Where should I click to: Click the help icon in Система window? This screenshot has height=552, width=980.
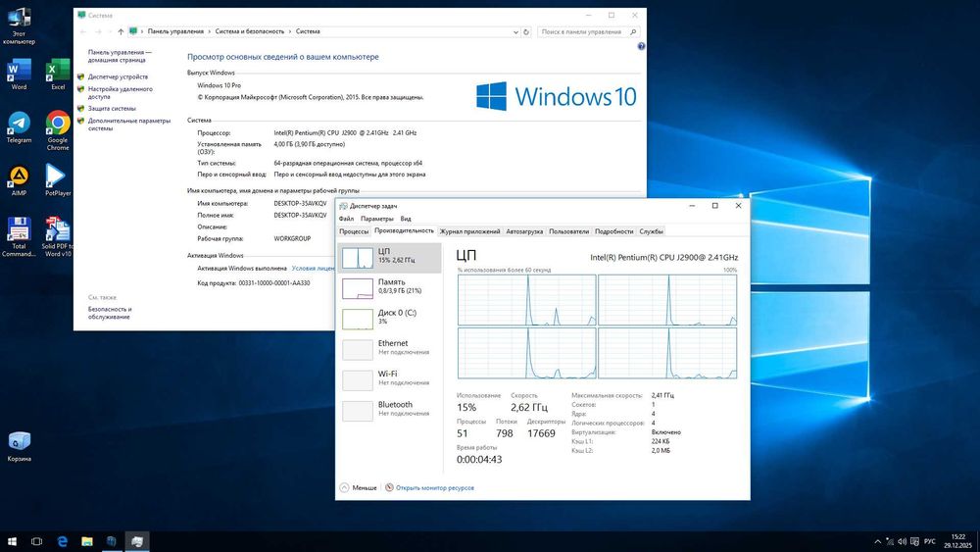pos(641,46)
